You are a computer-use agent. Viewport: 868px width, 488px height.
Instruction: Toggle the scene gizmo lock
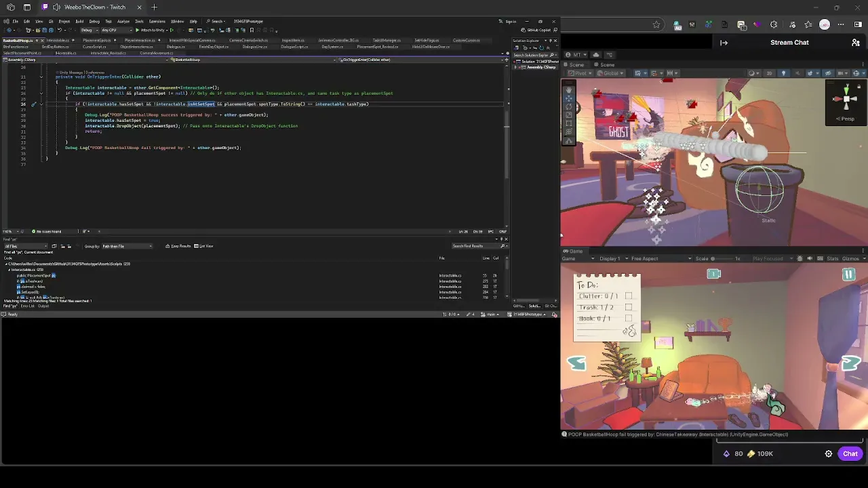tap(859, 86)
